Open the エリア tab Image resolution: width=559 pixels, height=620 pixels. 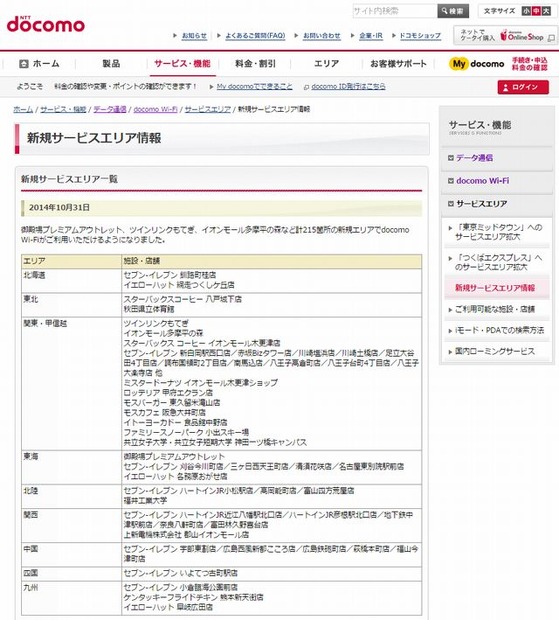[326, 64]
